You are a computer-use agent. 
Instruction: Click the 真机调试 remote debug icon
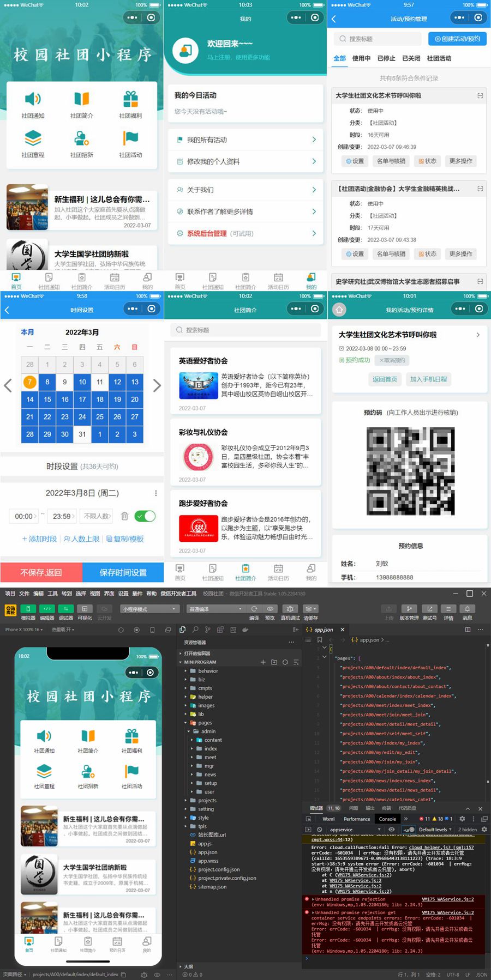click(290, 609)
